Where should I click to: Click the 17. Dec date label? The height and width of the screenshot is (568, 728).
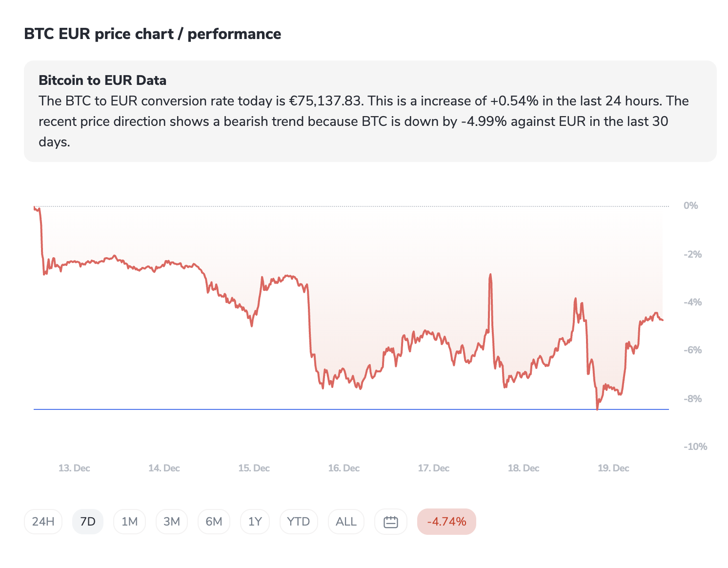(x=433, y=468)
